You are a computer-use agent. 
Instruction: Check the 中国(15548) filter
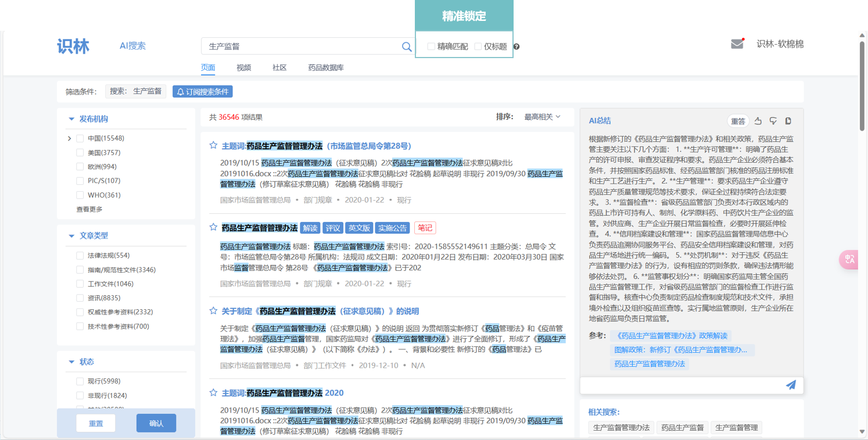[x=80, y=138]
